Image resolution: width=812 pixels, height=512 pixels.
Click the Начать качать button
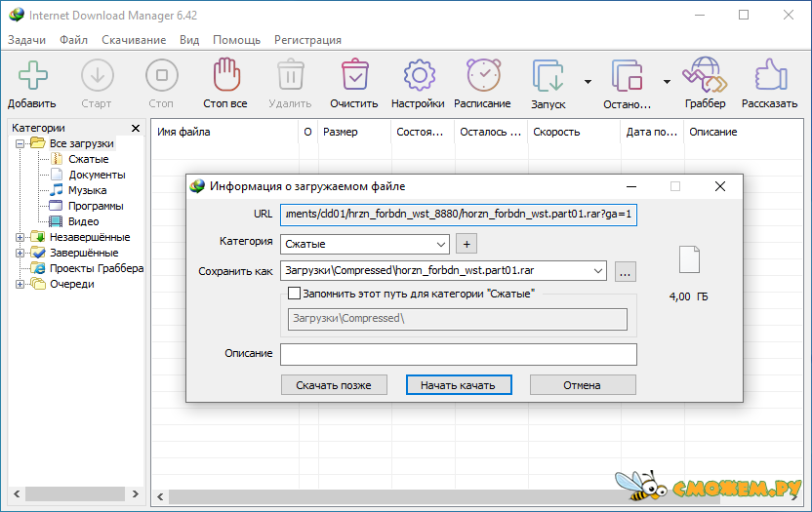pyautogui.click(x=459, y=385)
